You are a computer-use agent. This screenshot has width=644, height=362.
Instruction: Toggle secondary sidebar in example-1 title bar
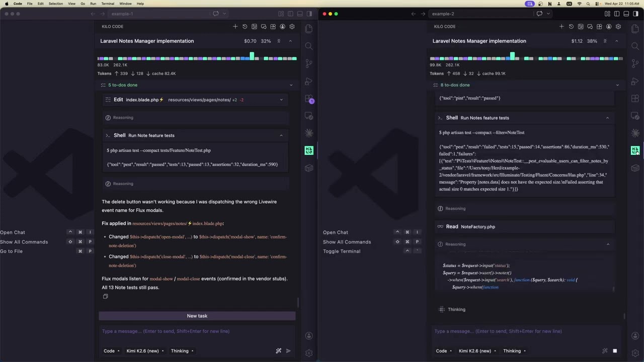point(309,14)
